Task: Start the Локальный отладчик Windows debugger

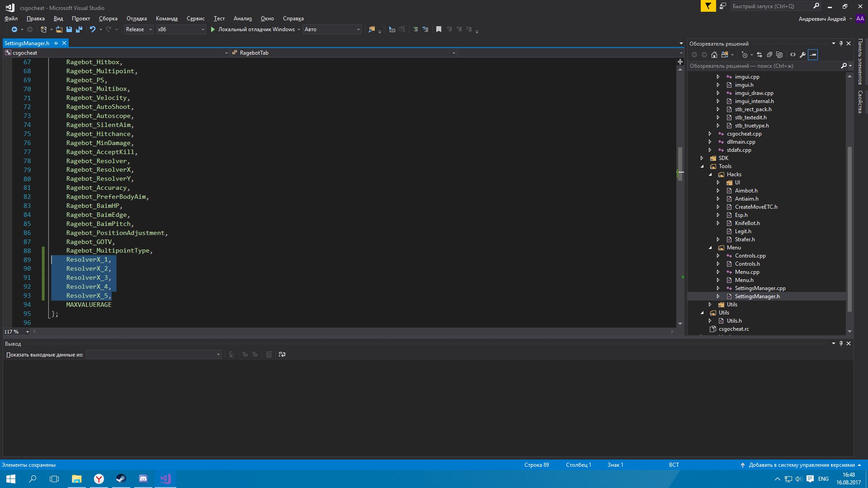Action: point(252,29)
